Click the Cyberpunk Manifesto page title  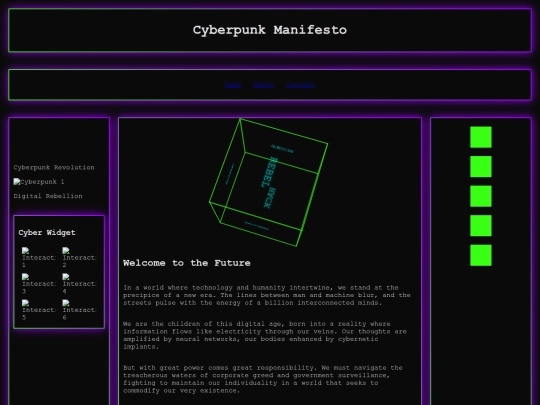point(270,30)
